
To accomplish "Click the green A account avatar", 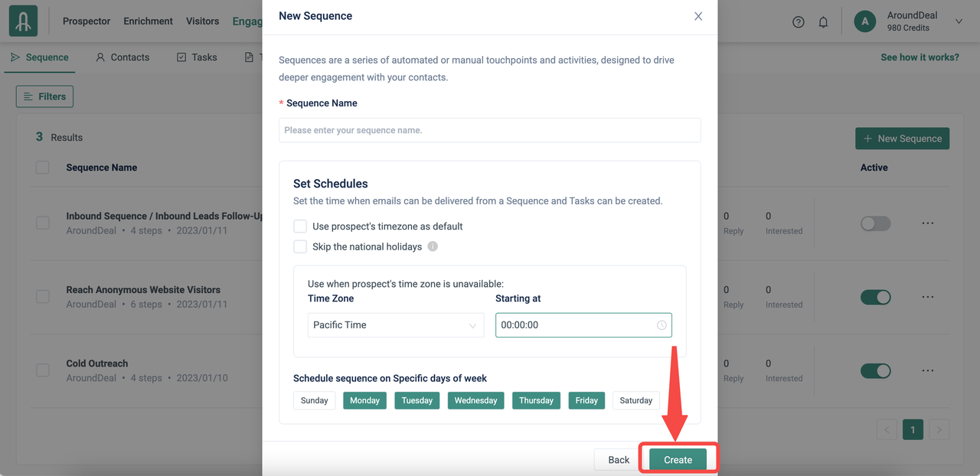I will (x=864, y=21).
